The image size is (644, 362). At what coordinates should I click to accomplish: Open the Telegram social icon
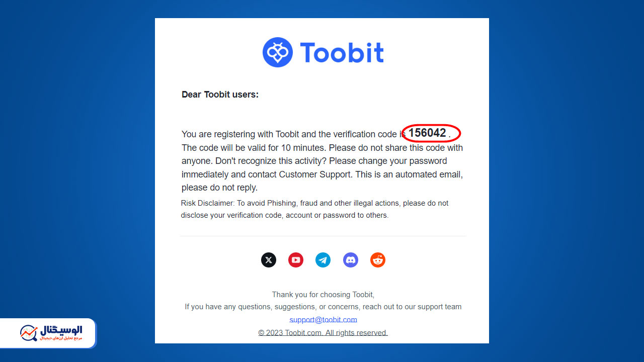coord(323,260)
